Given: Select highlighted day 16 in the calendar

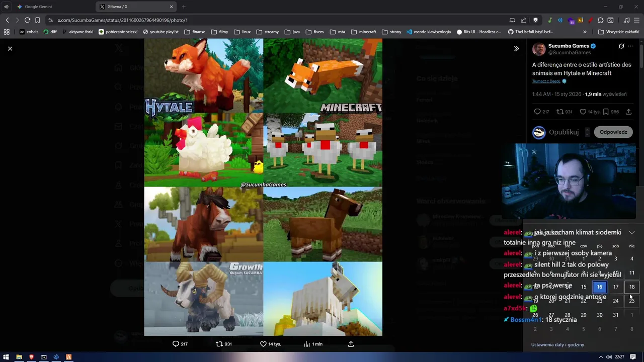Looking at the screenshot, I should (600, 287).
